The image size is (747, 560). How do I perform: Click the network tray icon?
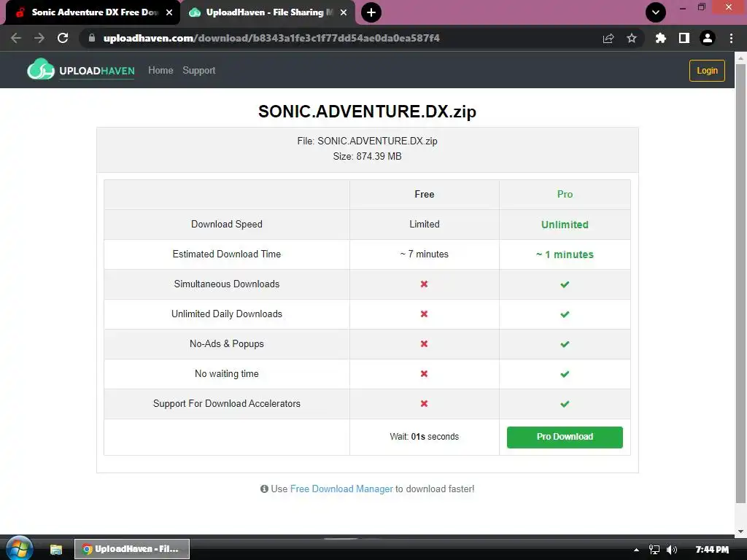point(654,550)
